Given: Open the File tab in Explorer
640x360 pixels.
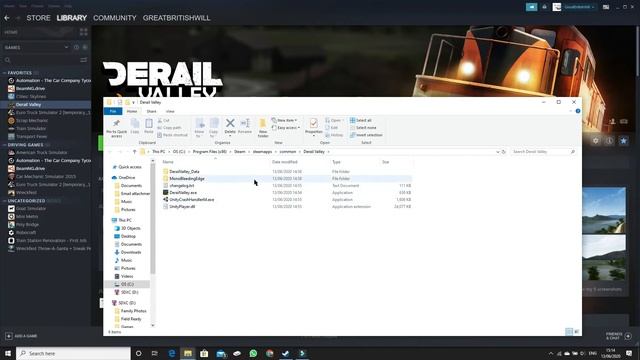Looking at the screenshot, I should point(113,111).
